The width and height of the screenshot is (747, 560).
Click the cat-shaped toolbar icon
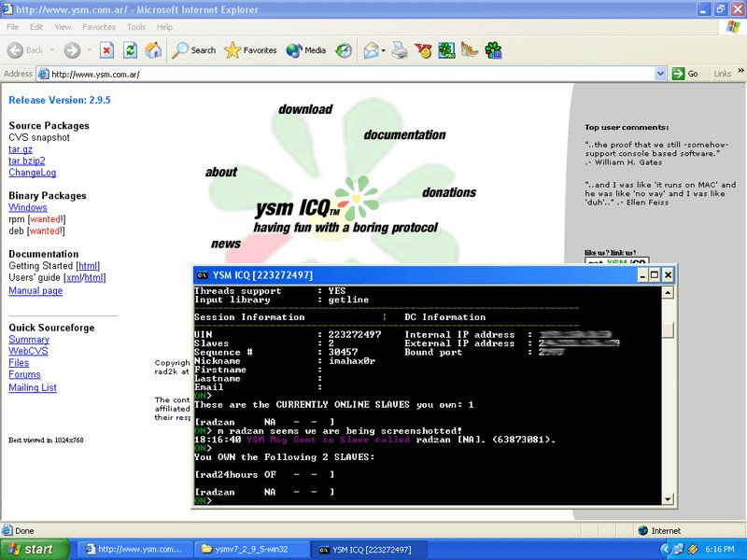click(x=470, y=50)
